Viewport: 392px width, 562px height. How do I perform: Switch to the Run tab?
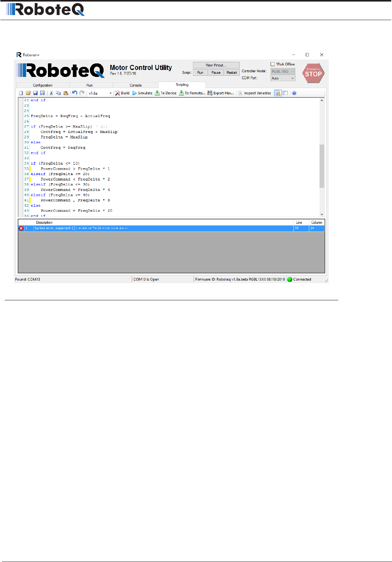[x=89, y=85]
